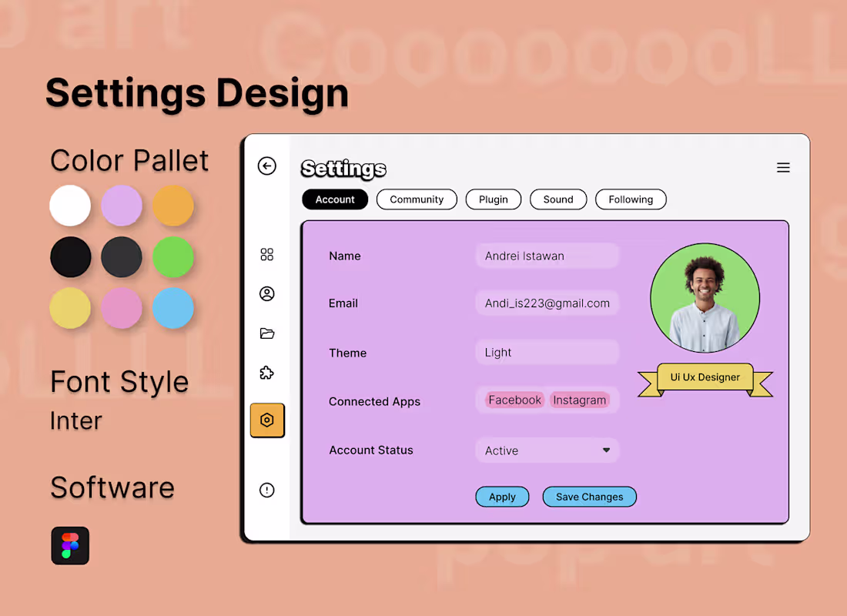Click the Figma logo under Software
This screenshot has width=847, height=616.
[70, 546]
